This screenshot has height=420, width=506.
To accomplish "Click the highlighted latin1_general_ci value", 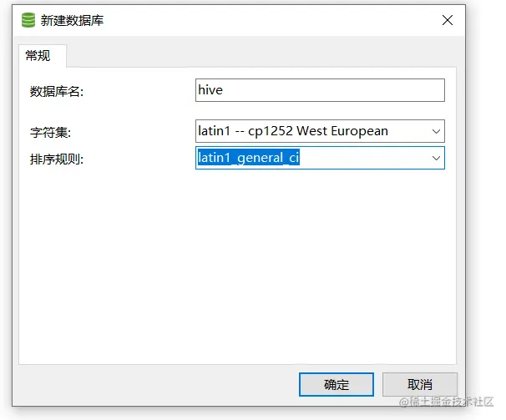I will [249, 158].
